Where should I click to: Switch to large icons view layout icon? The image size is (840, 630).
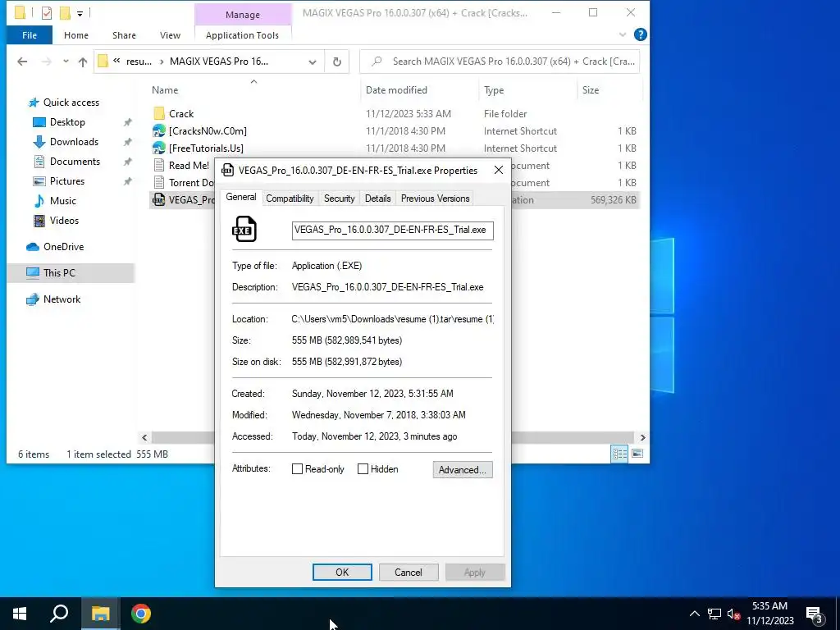click(x=637, y=454)
